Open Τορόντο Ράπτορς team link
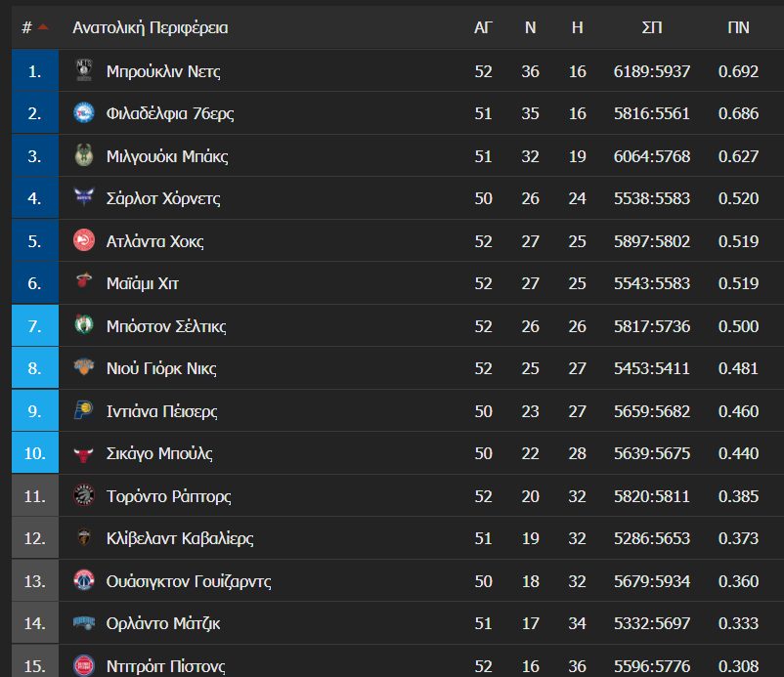 [168, 496]
